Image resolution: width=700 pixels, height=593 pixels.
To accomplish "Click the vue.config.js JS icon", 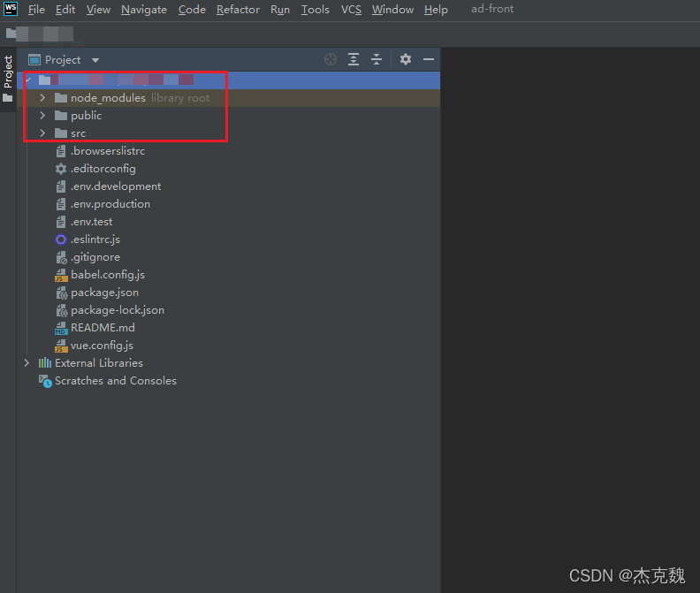I will (61, 346).
